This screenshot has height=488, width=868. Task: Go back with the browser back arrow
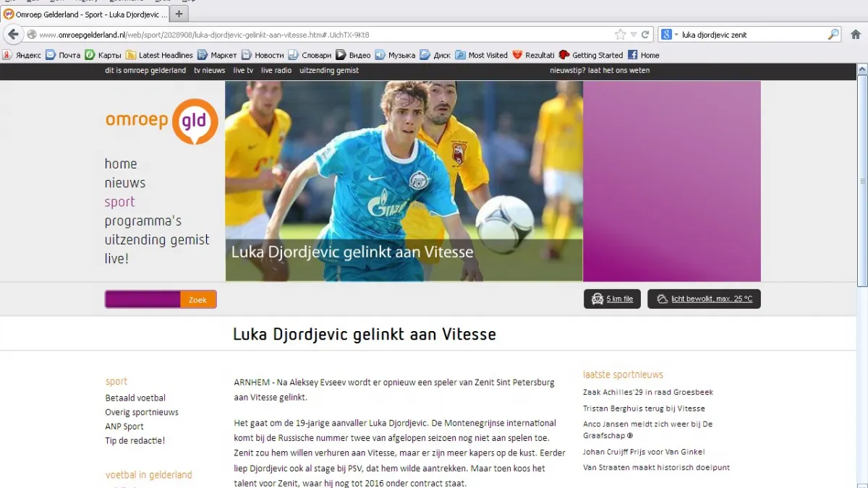(13, 35)
